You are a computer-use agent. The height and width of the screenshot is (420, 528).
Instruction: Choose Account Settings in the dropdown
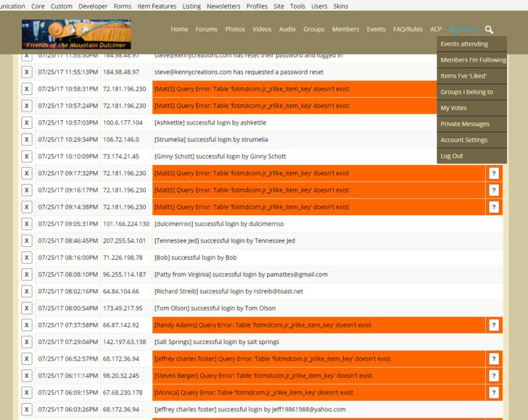[x=464, y=140]
